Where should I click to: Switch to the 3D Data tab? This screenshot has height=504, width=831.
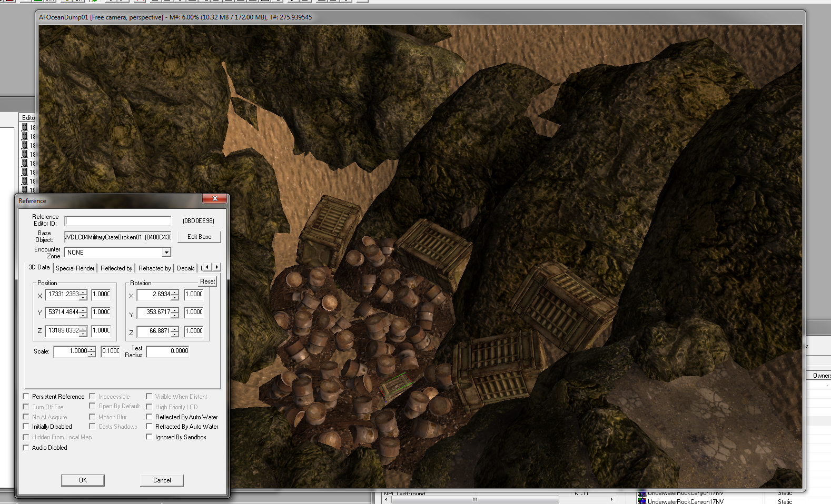tap(39, 267)
